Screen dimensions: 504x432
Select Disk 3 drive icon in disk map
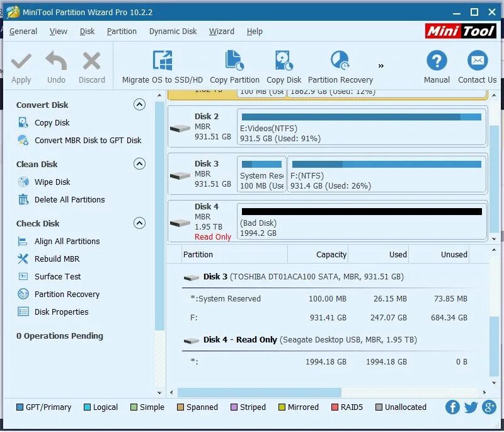[180, 175]
